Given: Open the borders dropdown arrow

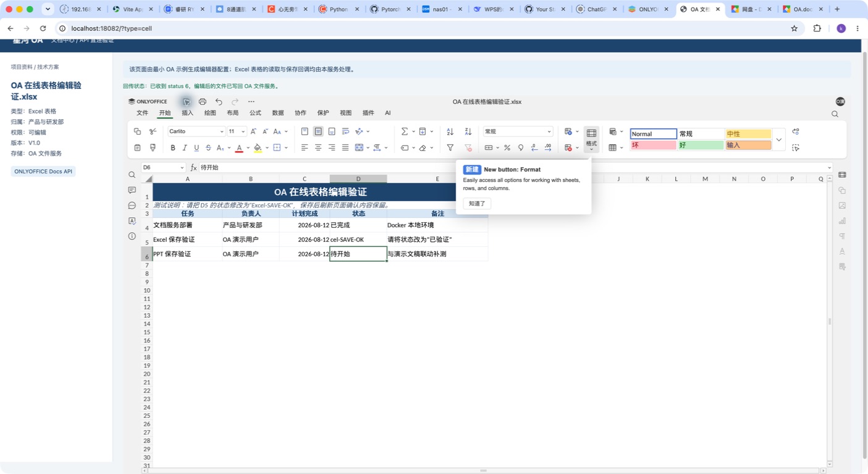Looking at the screenshot, I should point(286,148).
